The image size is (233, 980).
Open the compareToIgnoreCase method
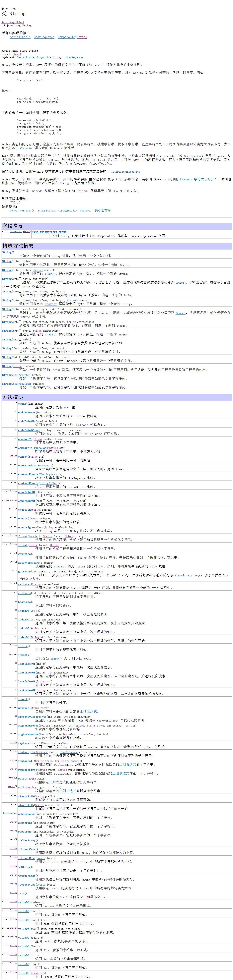(33, 448)
